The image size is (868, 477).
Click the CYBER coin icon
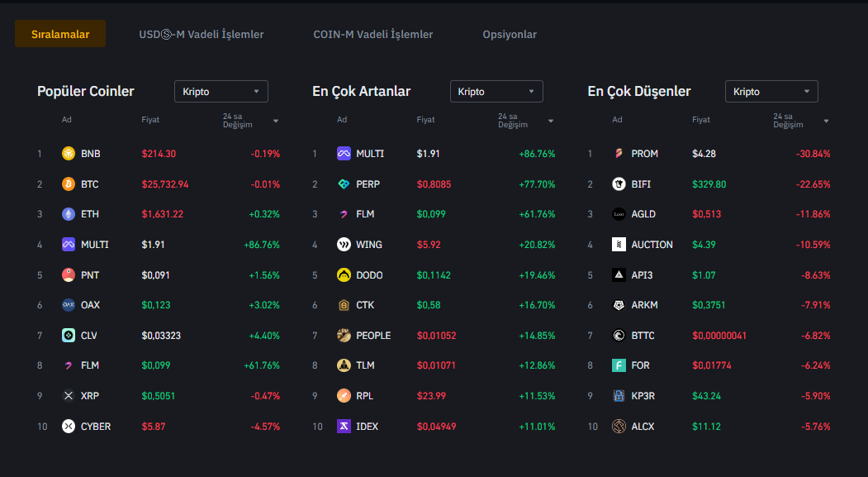[69, 427]
